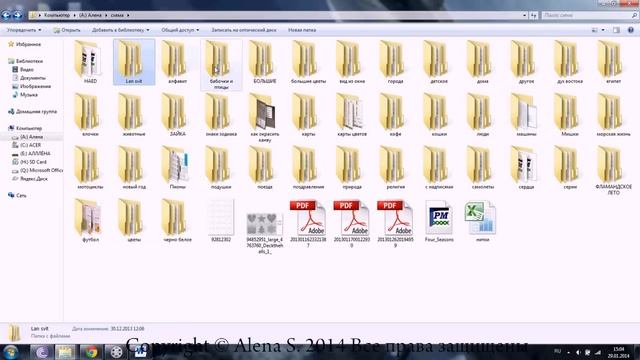Open the Windows Start menu
The height and width of the screenshot is (360, 640).
[11, 352]
